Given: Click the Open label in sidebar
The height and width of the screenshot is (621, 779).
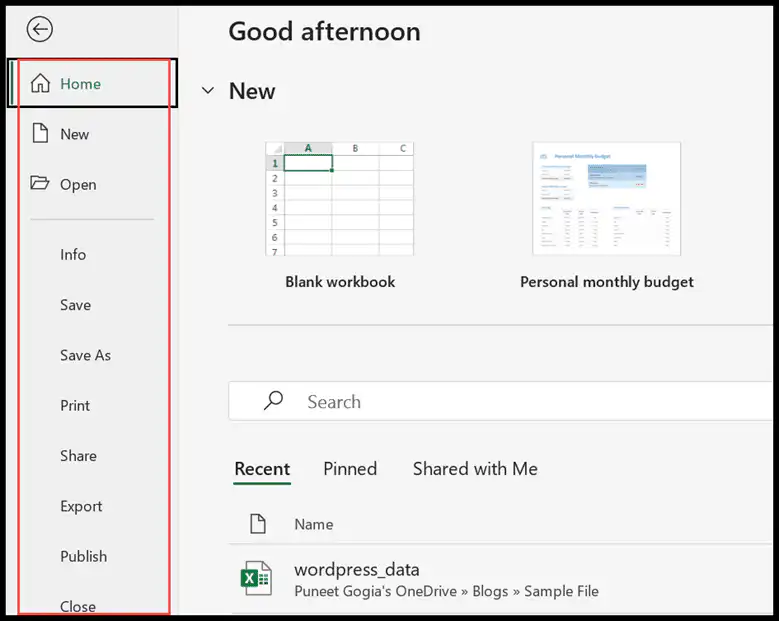Looking at the screenshot, I should [x=78, y=185].
